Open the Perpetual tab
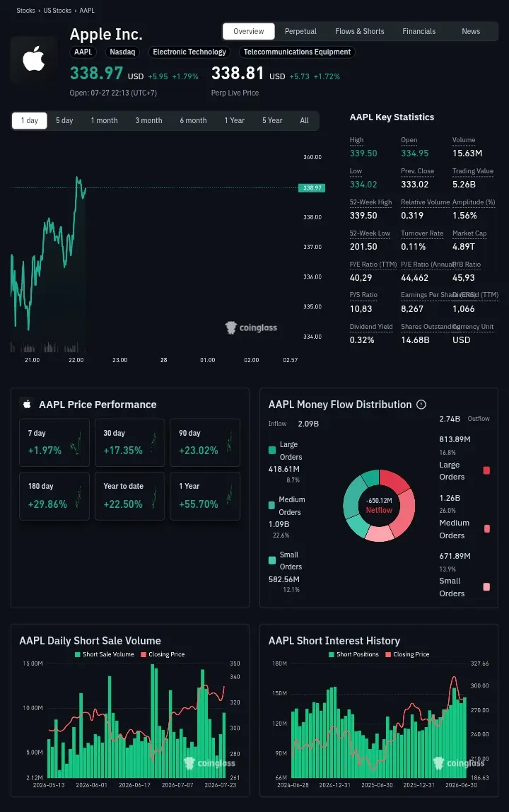Screen dimensions: 509x812 300,31
